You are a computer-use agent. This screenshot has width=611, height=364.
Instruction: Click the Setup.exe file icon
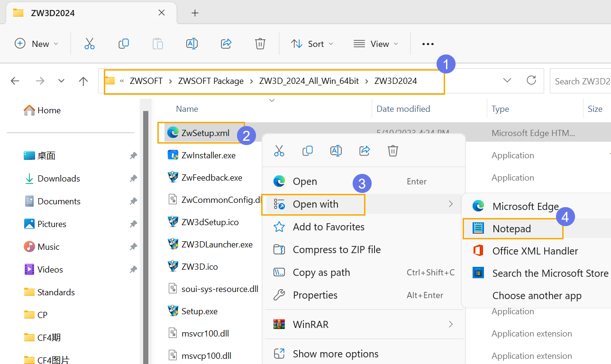tap(173, 311)
